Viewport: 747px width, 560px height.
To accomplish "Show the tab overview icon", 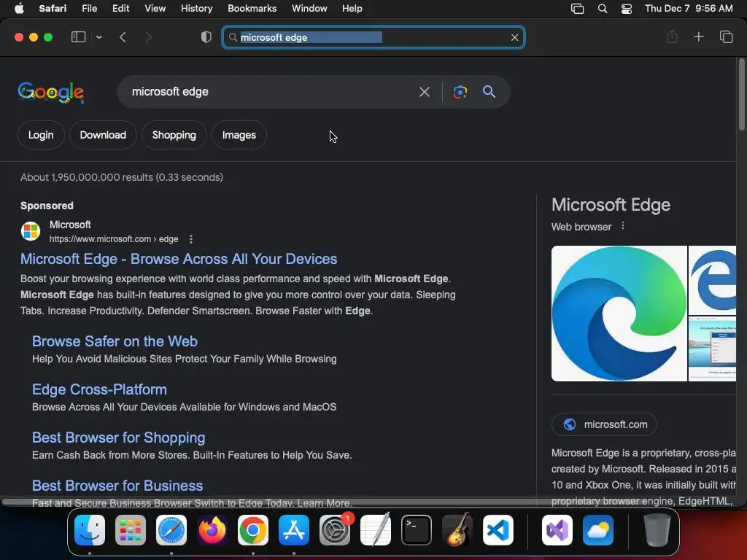I will tap(726, 36).
